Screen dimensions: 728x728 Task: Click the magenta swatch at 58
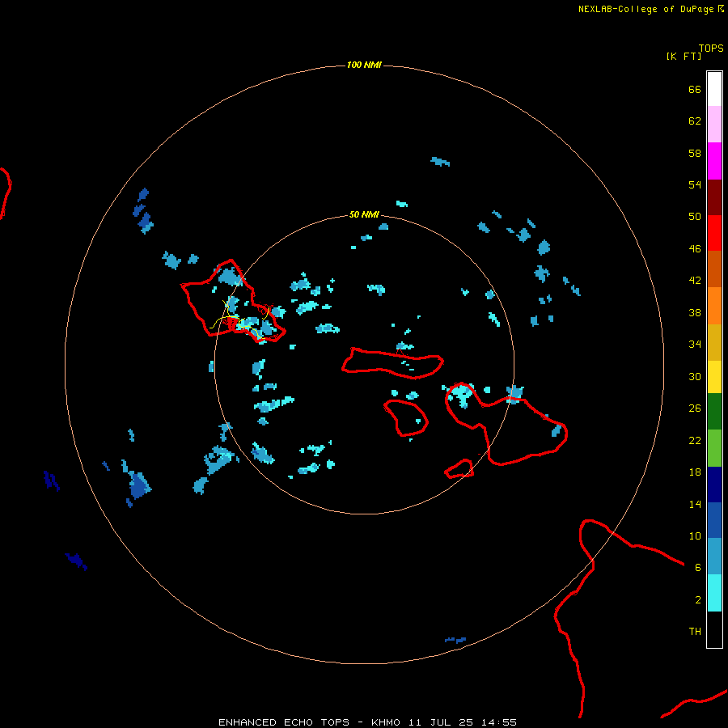click(x=714, y=161)
